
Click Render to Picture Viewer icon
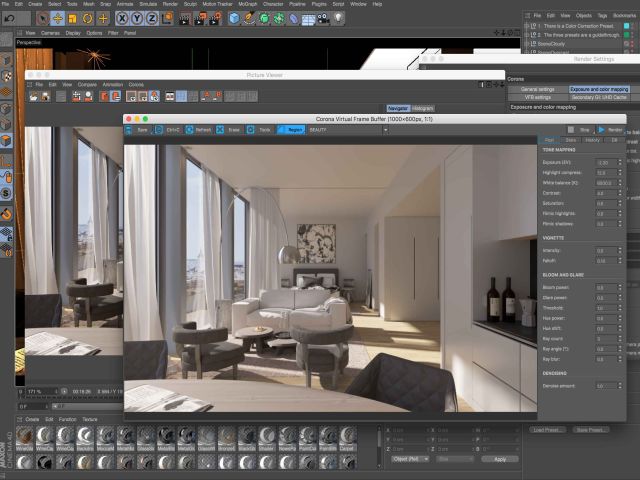pos(200,18)
